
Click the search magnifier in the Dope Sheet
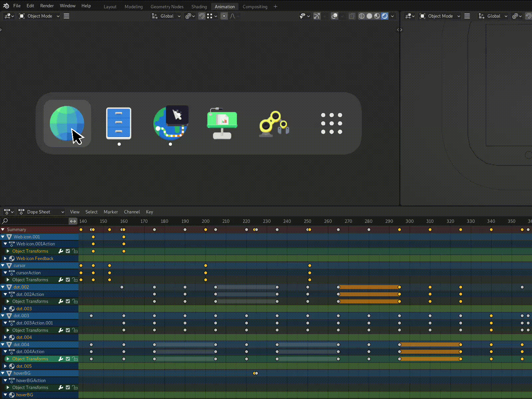(5, 221)
